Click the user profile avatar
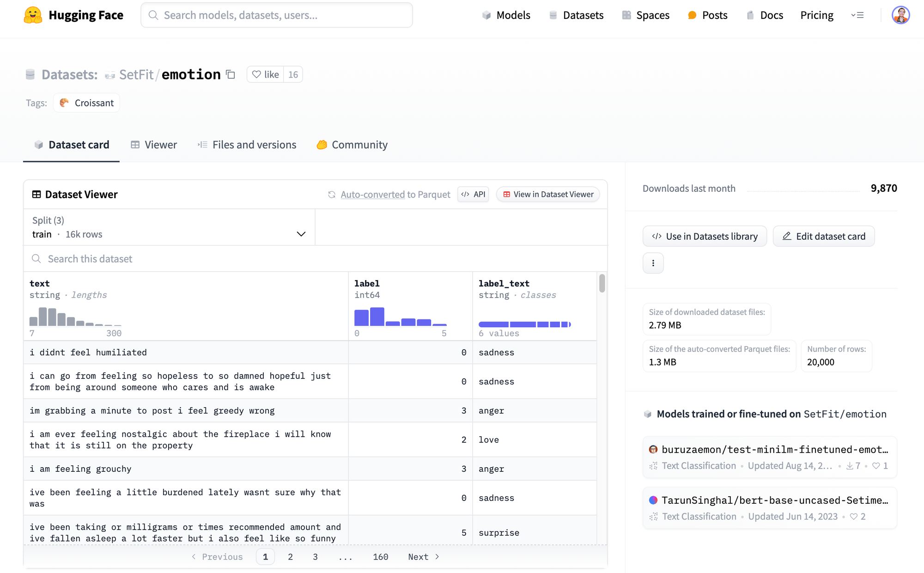Viewport: 924px width, 573px height. [900, 15]
